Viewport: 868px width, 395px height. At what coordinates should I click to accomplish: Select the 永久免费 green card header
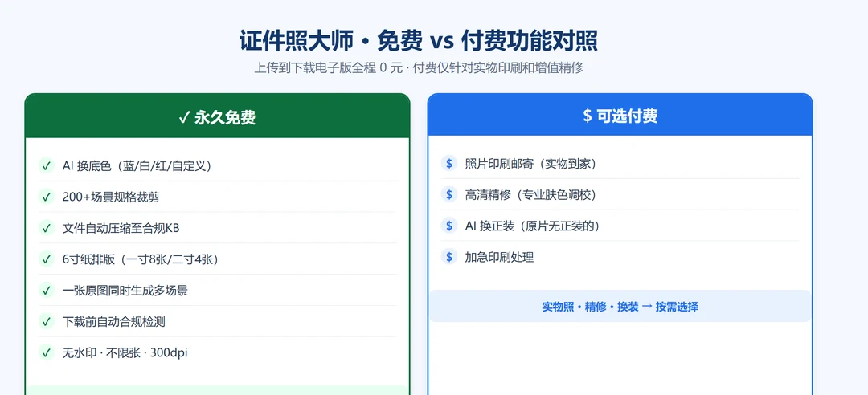tap(217, 116)
